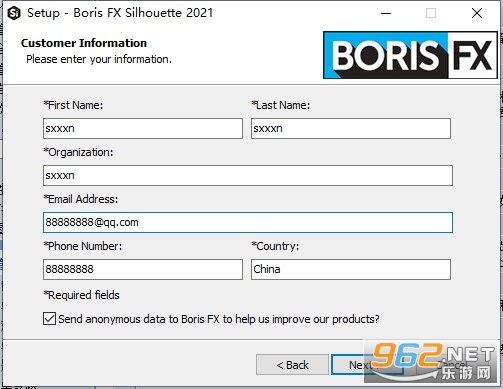503x389 pixels.
Task: Click the *Organization: label
Action: coord(78,152)
